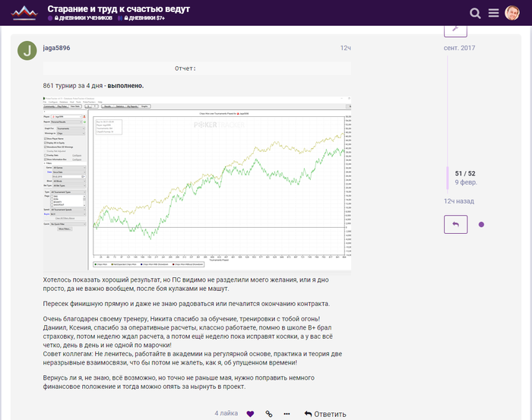Open jaga5896's round J avatar
Screen dimensions: 532x420
[x=27, y=51]
